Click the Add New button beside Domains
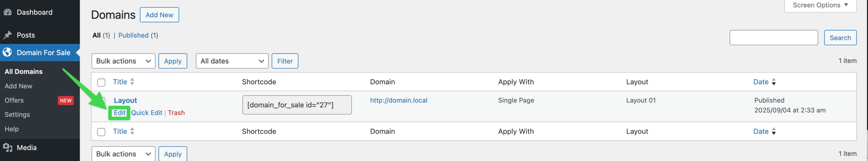Screen dimensions: 868x161 pyautogui.click(x=159, y=15)
